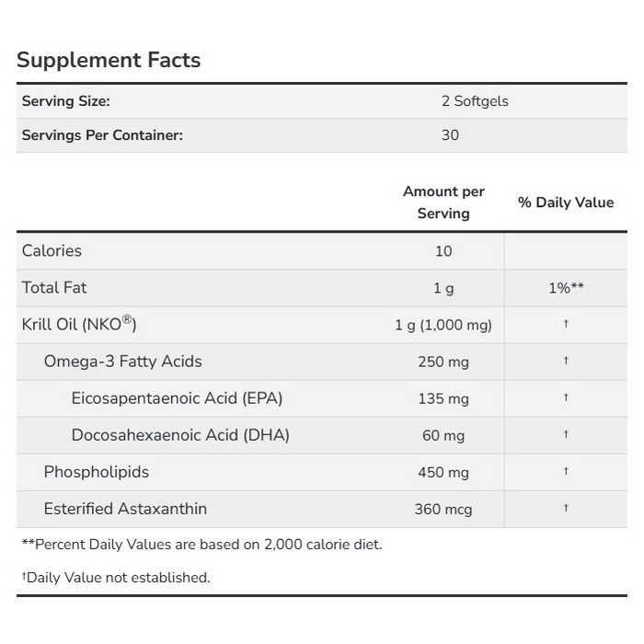The height and width of the screenshot is (644, 644).
Task: Select the Esterified Astaxanthin row label
Action: (x=125, y=509)
